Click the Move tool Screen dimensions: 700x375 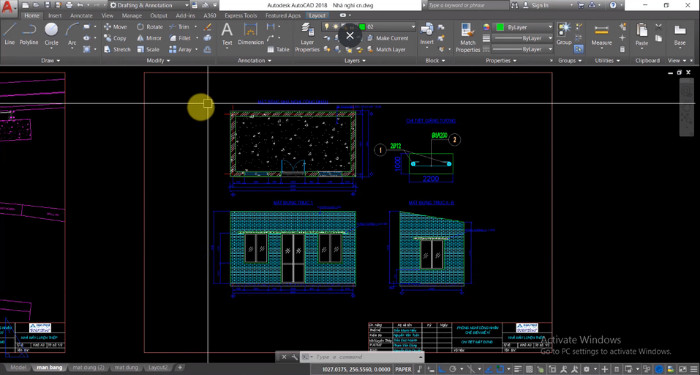pos(115,27)
